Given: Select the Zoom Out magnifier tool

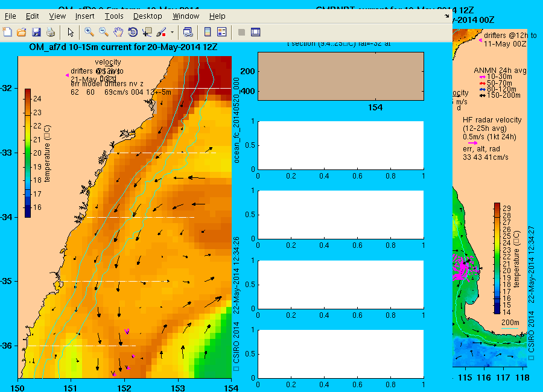Looking at the screenshot, I should click(x=104, y=32).
